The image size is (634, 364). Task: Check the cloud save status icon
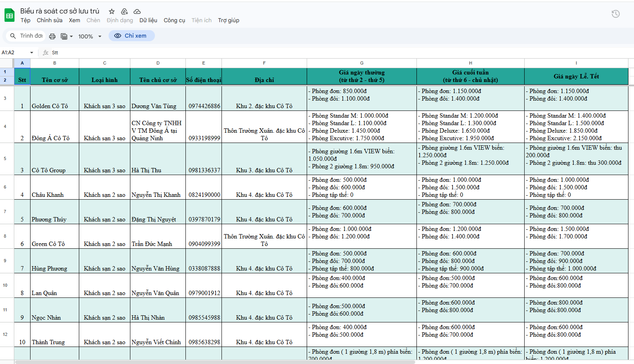click(x=137, y=11)
